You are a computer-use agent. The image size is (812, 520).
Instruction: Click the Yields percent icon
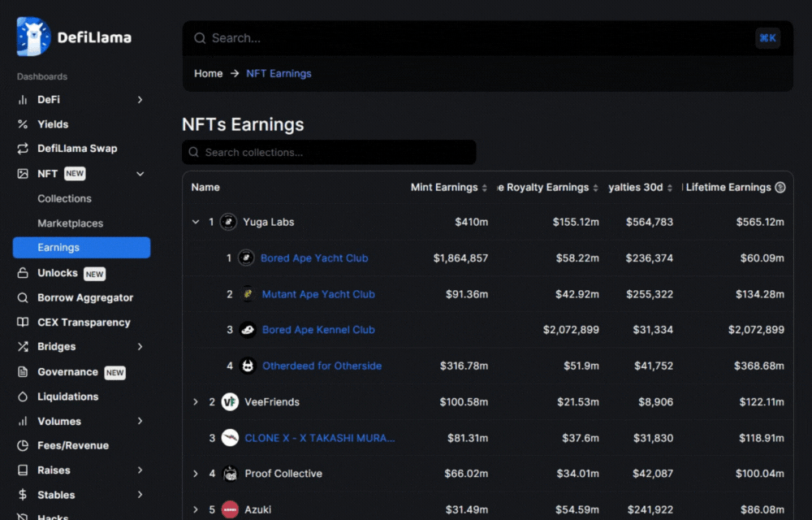[x=23, y=124]
